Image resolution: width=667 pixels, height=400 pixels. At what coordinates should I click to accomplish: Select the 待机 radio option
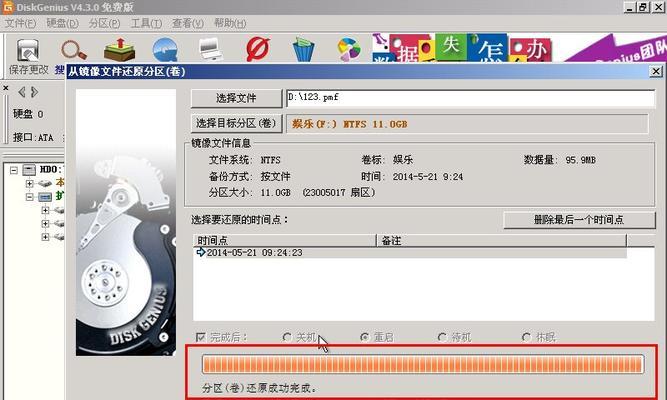click(x=442, y=337)
